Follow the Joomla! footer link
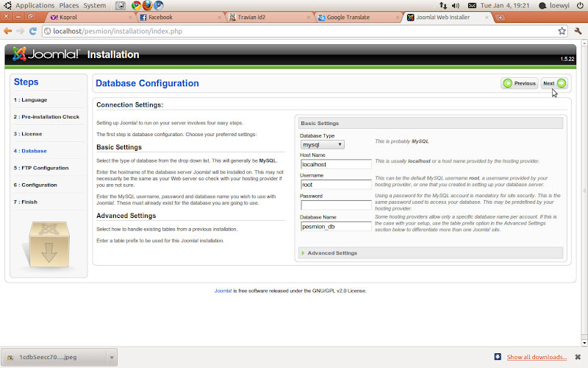This screenshot has width=588, height=368. (x=223, y=291)
